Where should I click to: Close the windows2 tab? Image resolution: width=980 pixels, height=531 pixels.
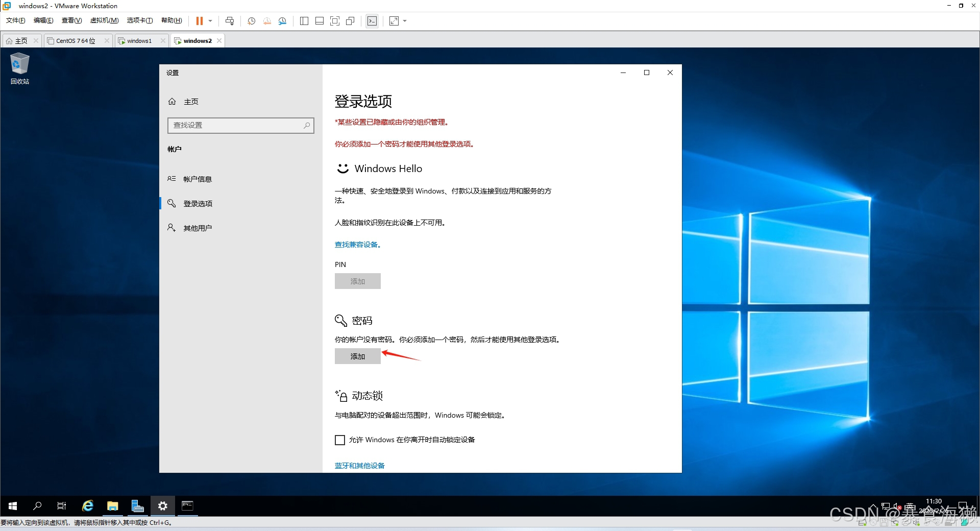coord(219,41)
